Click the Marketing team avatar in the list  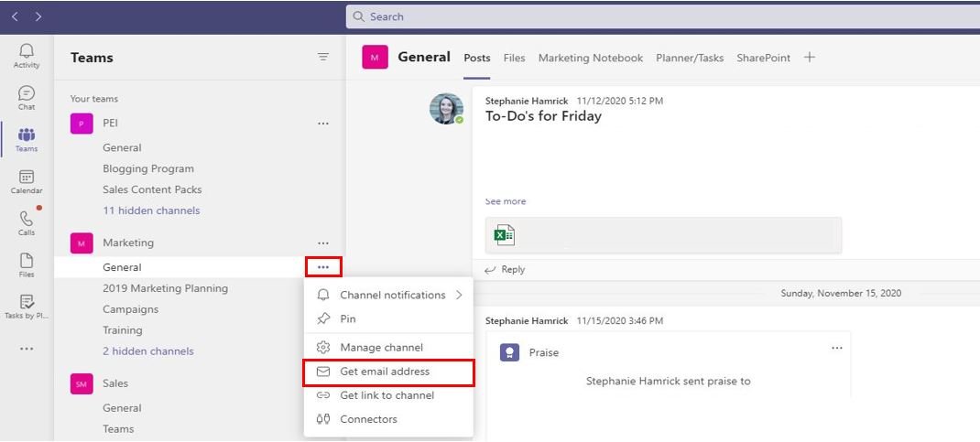click(x=82, y=243)
